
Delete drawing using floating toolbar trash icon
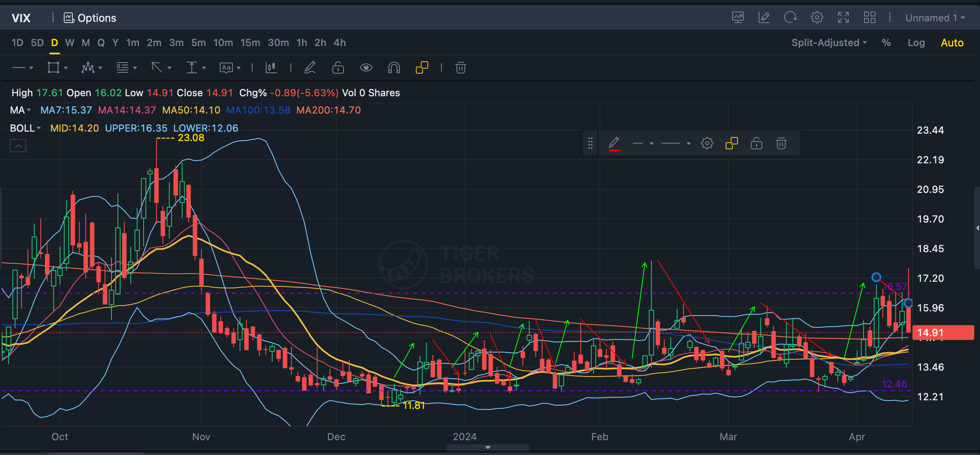coord(781,144)
